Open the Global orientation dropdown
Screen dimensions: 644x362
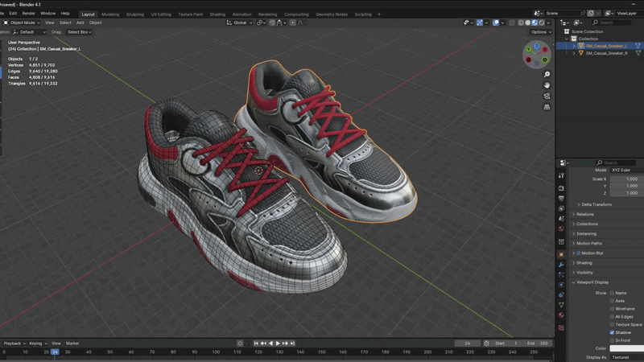point(239,23)
